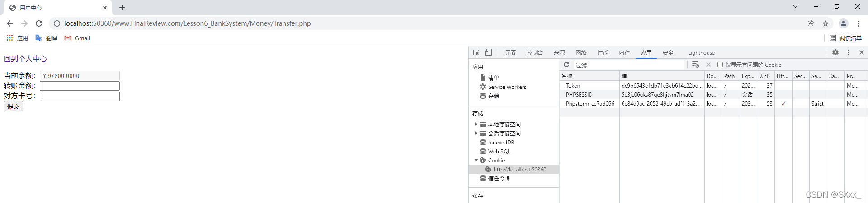Open the Gmail bookmark
The width and height of the screenshot is (868, 203).
click(x=77, y=38)
